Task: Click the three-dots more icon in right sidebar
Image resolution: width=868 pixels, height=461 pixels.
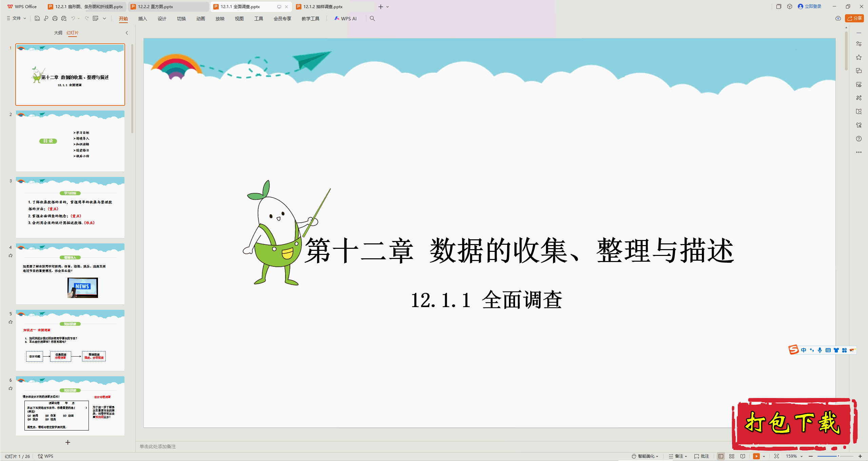Action: [859, 152]
